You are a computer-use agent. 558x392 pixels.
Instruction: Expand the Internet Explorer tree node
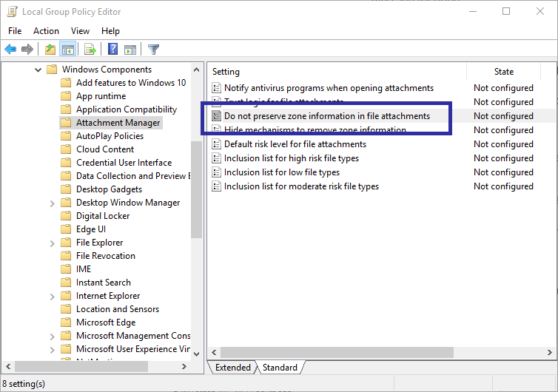51,296
